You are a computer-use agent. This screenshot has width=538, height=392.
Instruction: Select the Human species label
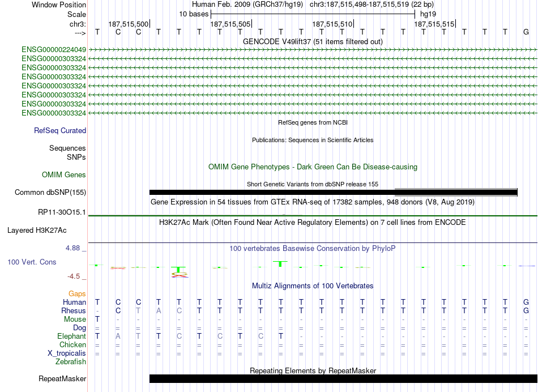(74, 302)
